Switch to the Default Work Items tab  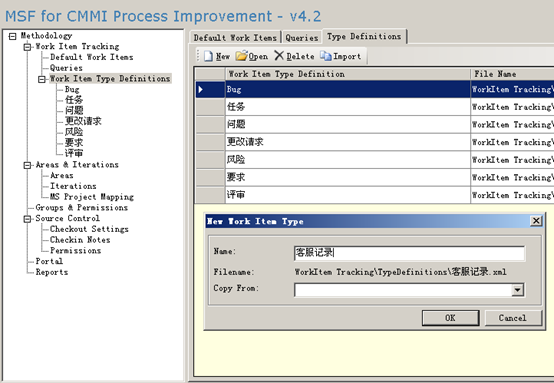coord(235,37)
